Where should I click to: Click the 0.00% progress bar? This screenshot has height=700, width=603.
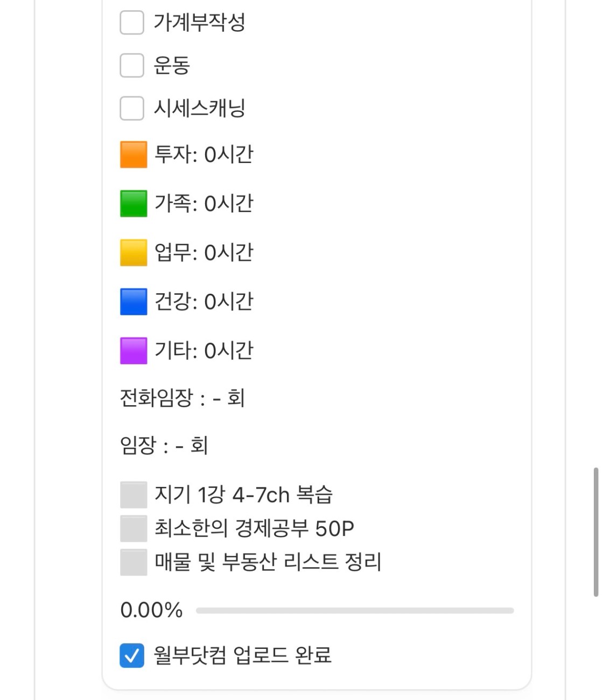(355, 611)
